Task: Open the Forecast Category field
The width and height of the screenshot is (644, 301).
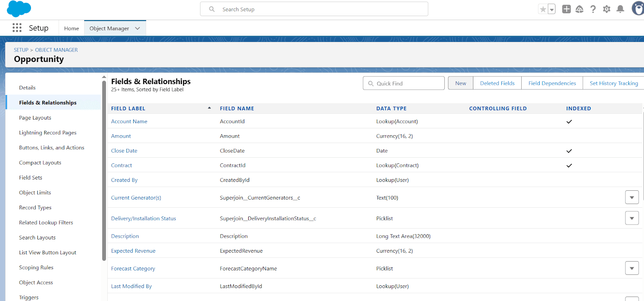Action: tap(133, 268)
